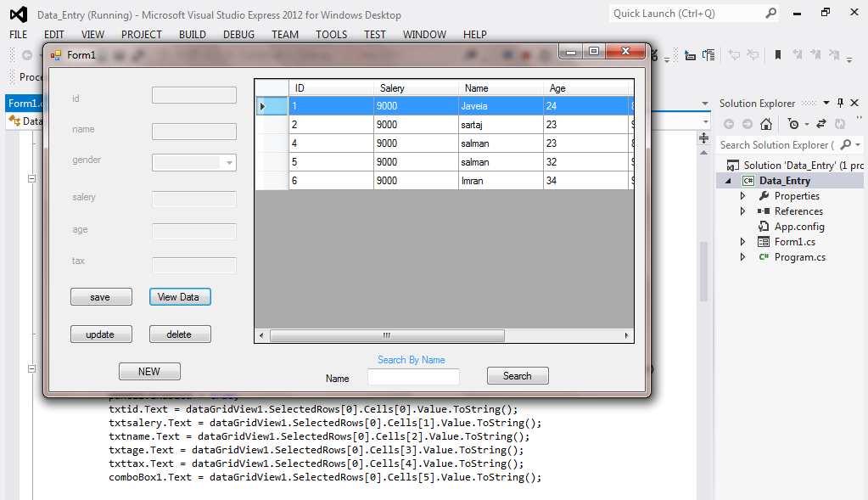This screenshot has width=868, height=500.
Task: Click the Increase Line Indent toolbar icon
Action: [x=708, y=55]
